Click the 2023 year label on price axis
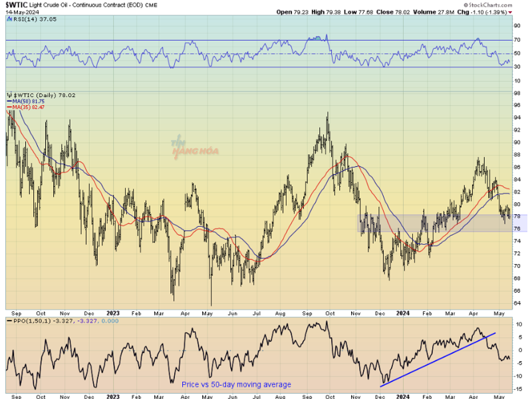The width and height of the screenshot is (532, 399). [113, 313]
